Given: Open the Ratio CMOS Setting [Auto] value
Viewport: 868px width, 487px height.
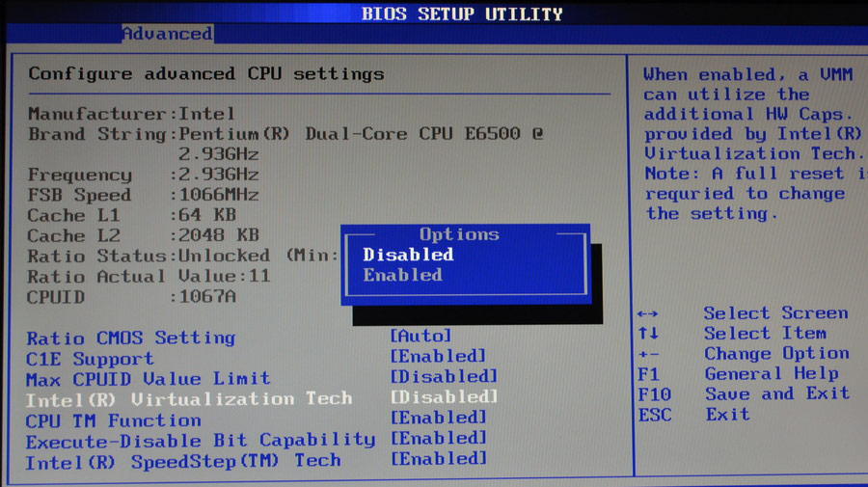Looking at the screenshot, I should tap(420, 336).
